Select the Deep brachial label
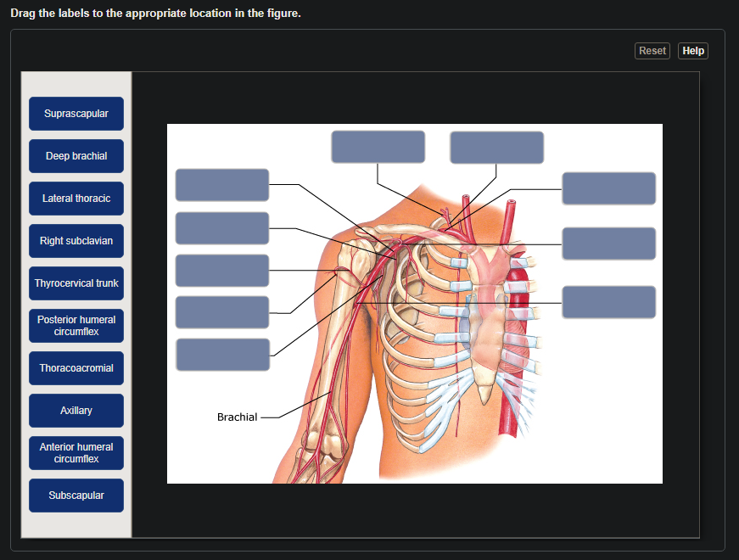Image resolution: width=739 pixels, height=560 pixels. coord(76,156)
